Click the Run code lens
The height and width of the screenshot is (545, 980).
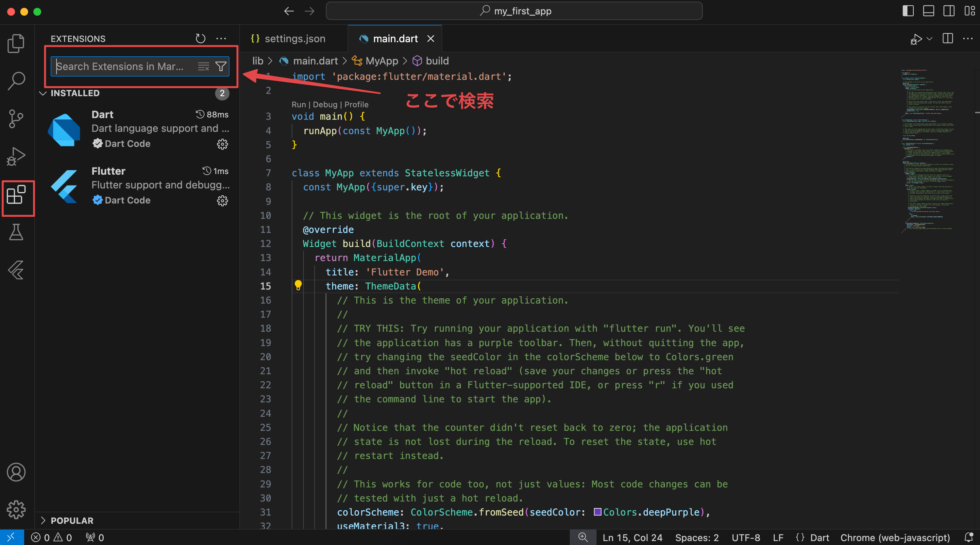tap(299, 104)
